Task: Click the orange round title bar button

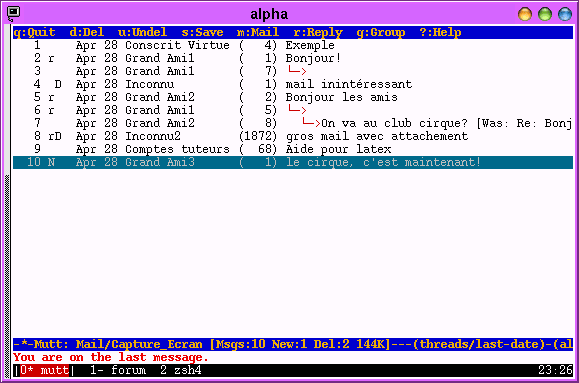Action: [x=525, y=14]
